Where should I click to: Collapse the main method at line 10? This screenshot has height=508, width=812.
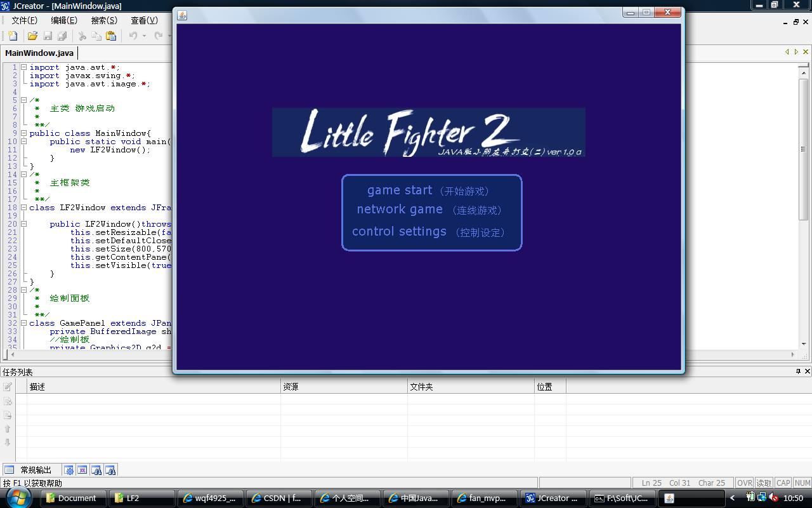click(x=23, y=142)
